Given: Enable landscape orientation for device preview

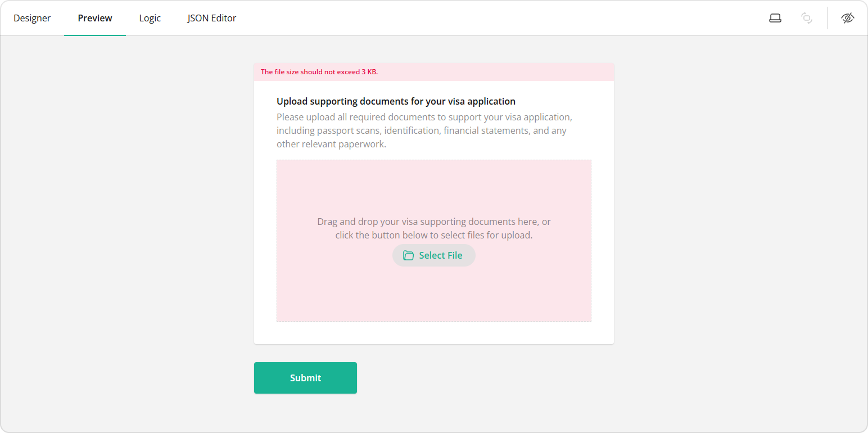Looking at the screenshot, I should [807, 17].
